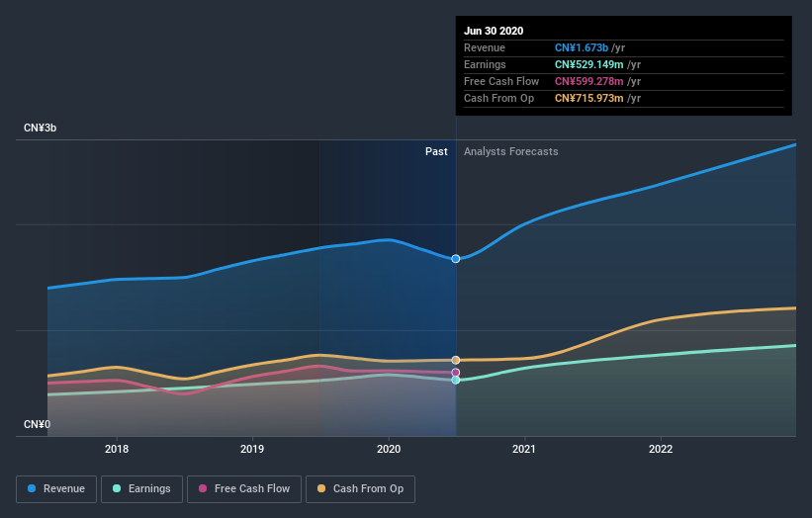Click the Earnings row label in tooltip

tap(485, 64)
